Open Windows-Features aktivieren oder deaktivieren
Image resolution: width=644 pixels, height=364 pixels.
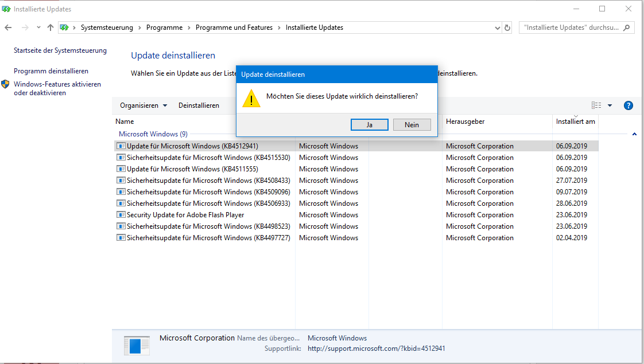pos(57,88)
